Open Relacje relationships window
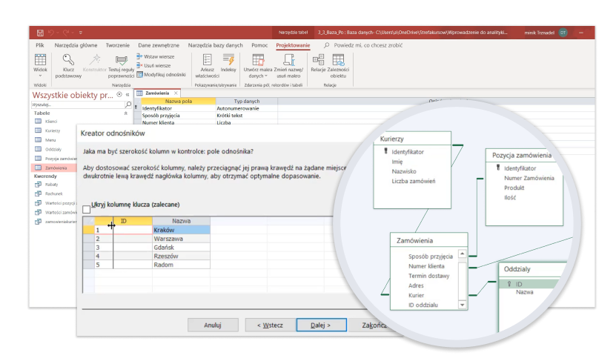 tap(318, 64)
